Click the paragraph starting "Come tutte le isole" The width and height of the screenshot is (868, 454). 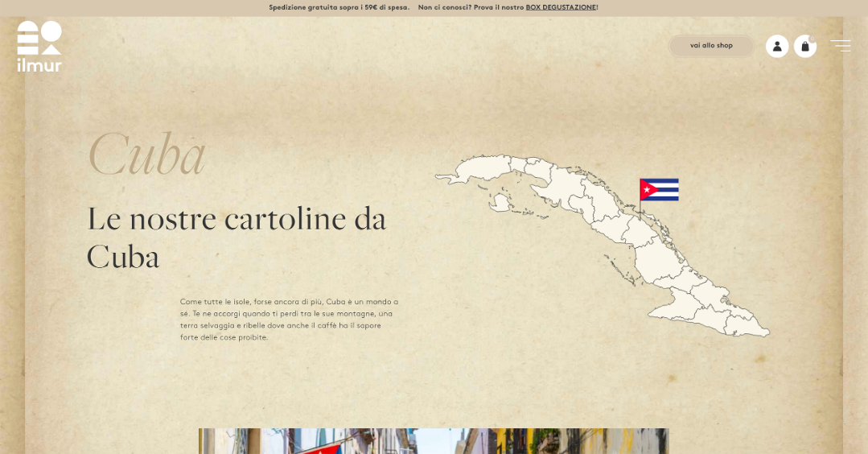(289, 320)
